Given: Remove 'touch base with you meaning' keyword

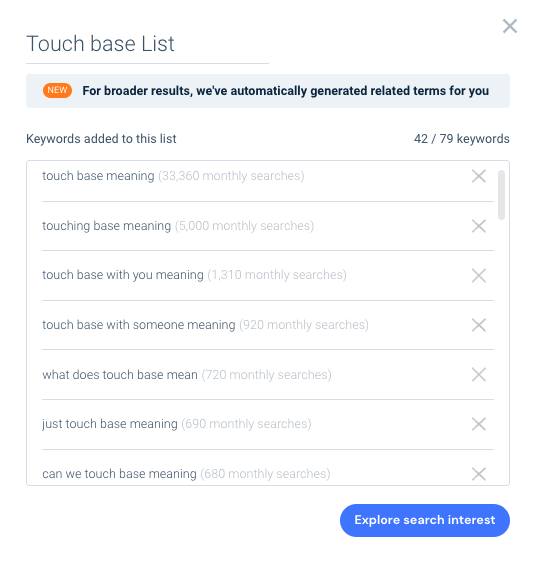Looking at the screenshot, I should 479,275.
